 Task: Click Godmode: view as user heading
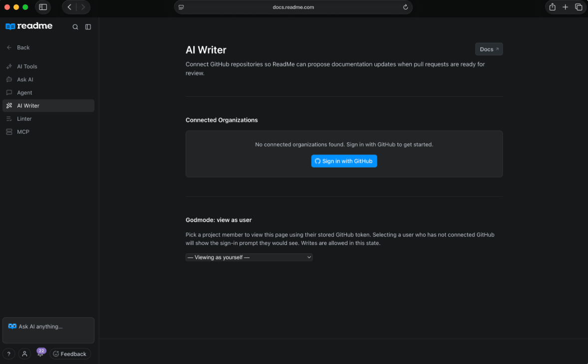219,220
